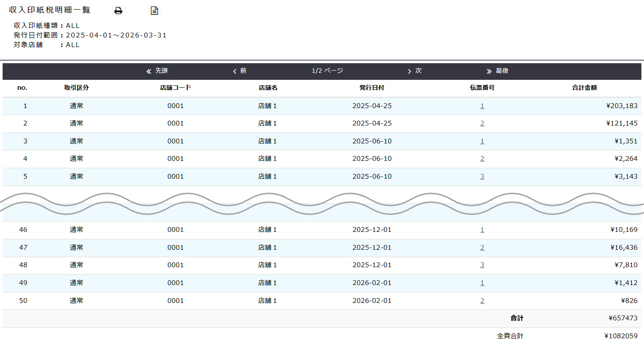644x357 pixels.
Task: Click the amount ¥1,351
Action: click(x=626, y=141)
